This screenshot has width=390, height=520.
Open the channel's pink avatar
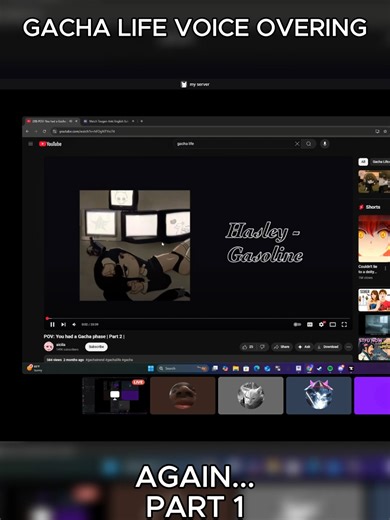tap(49, 346)
